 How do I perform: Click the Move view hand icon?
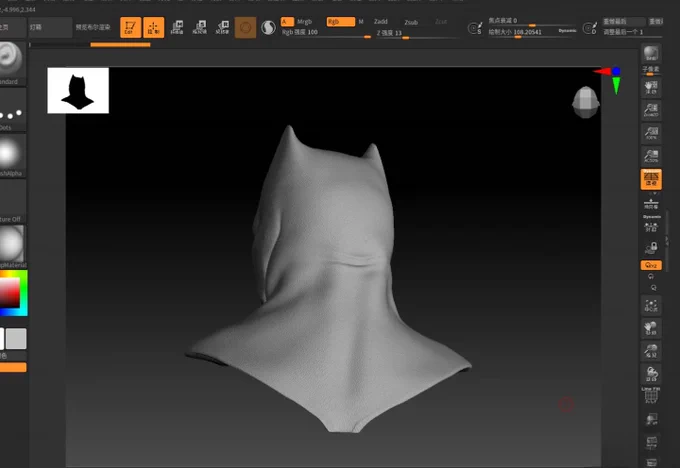click(x=651, y=328)
